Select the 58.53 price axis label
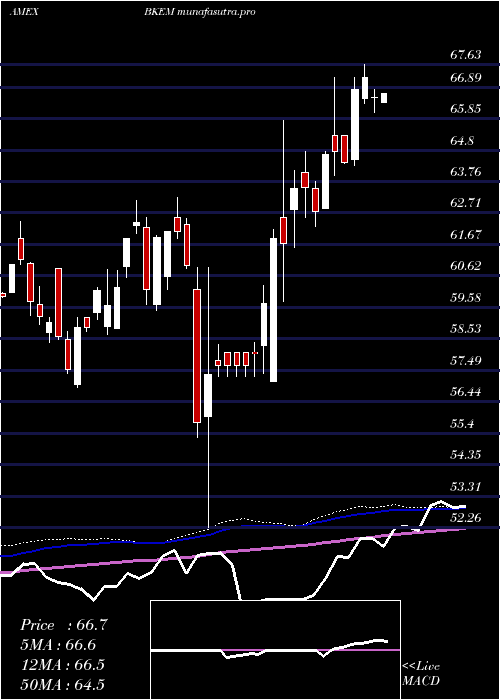The width and height of the screenshot is (500, 700). tap(466, 329)
